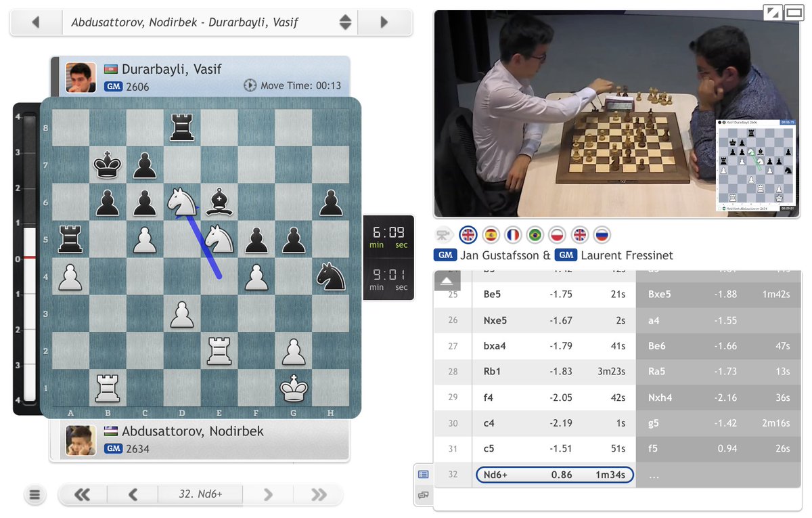Enlarge video using the wide-size icon
The image size is (812, 518).
click(x=793, y=12)
